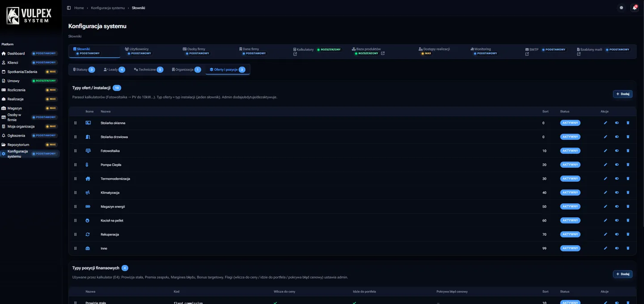The height and width of the screenshot is (304, 644).
Task: Click the Vulpex System logo
Action: 29,16
